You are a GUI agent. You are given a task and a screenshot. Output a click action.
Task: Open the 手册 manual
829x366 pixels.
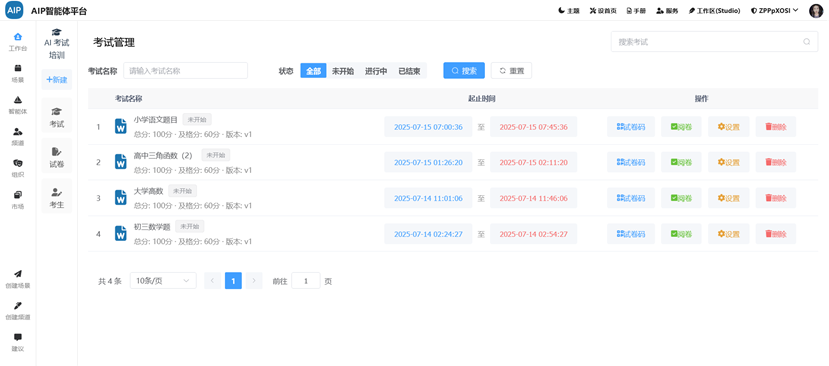(x=637, y=11)
